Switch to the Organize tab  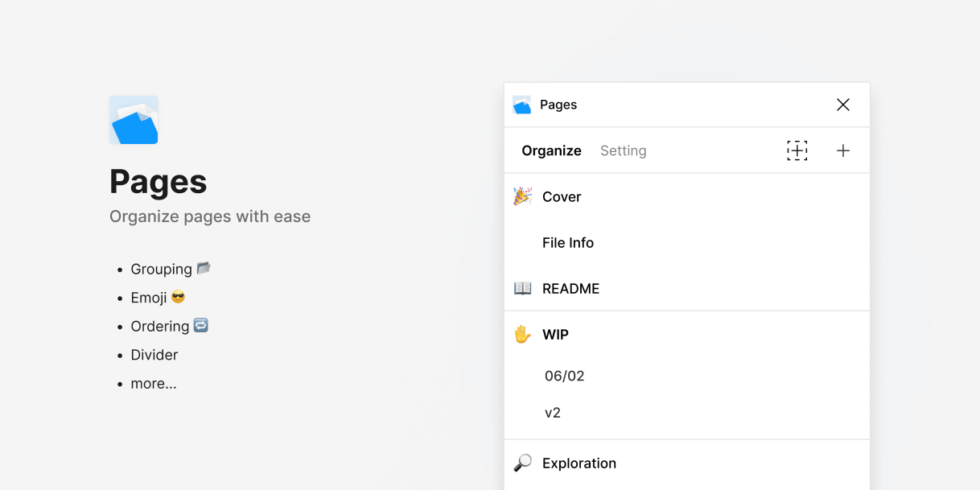point(551,150)
